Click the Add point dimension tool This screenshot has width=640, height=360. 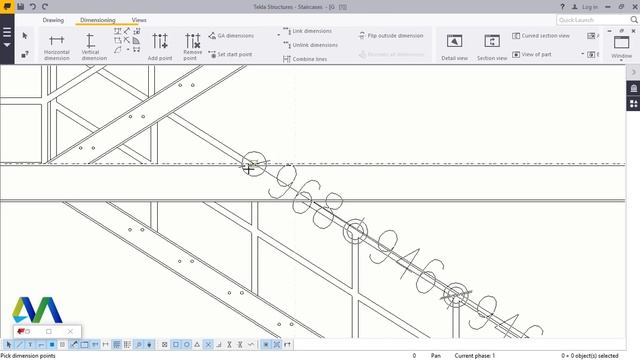(x=160, y=47)
